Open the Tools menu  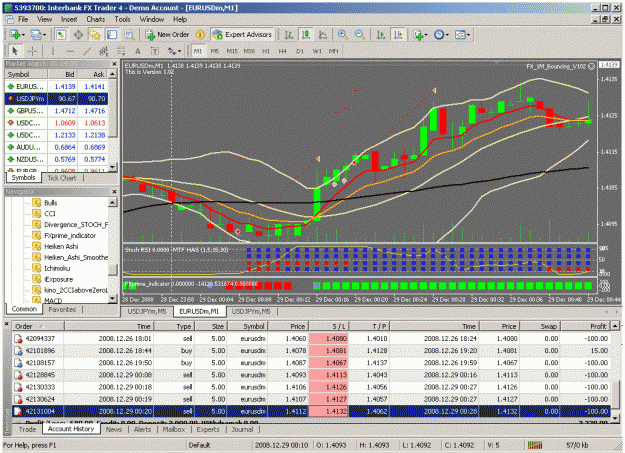pyautogui.click(x=122, y=19)
